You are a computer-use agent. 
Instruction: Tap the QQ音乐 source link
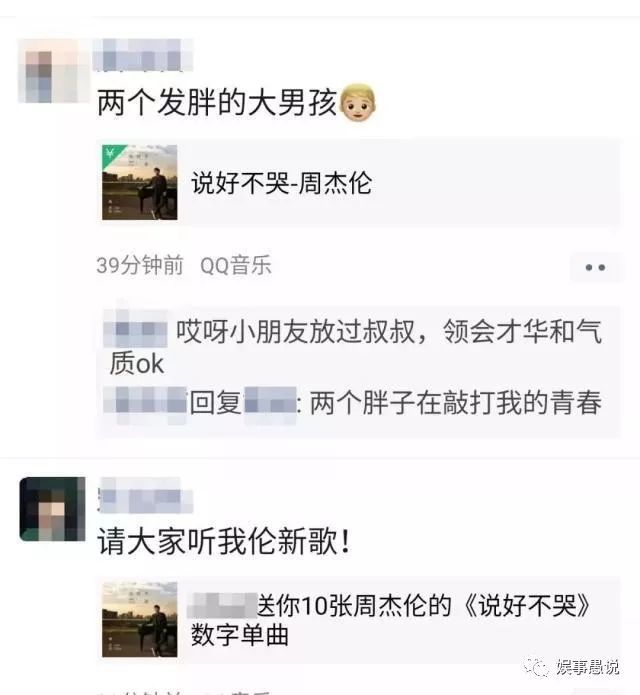[235, 266]
